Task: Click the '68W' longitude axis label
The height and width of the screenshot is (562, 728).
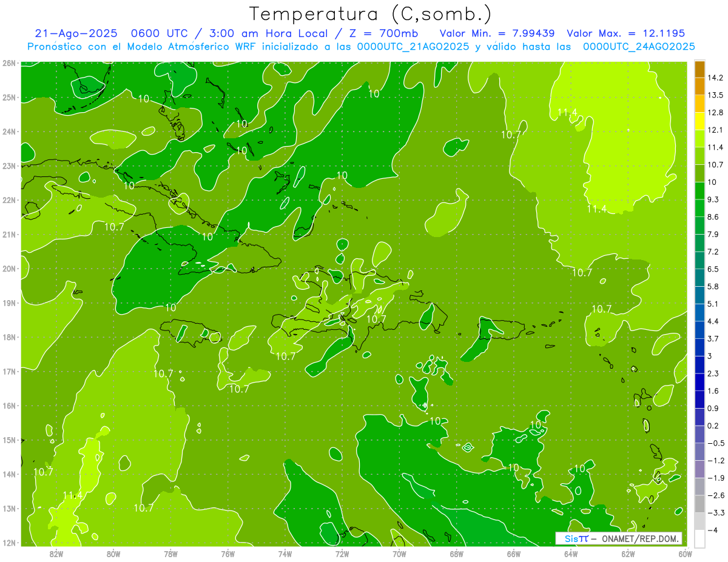Action: coord(457,554)
